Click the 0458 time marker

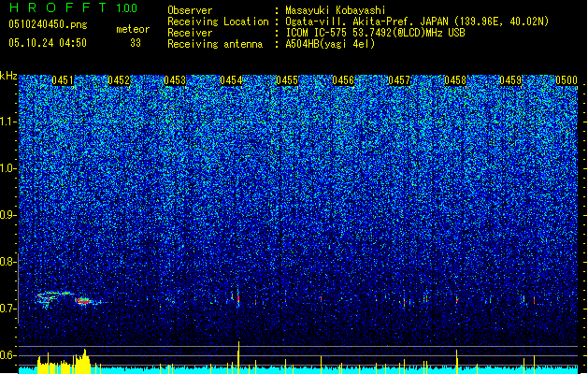tap(455, 80)
